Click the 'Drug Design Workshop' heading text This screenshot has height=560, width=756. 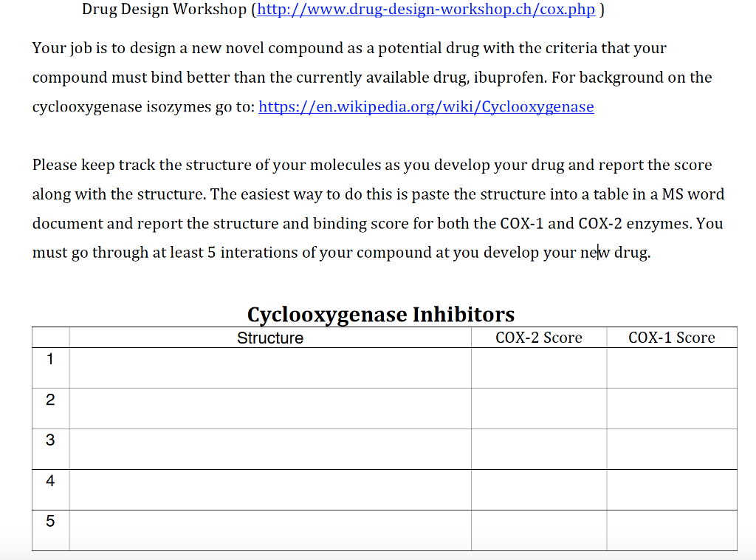pyautogui.click(x=165, y=9)
